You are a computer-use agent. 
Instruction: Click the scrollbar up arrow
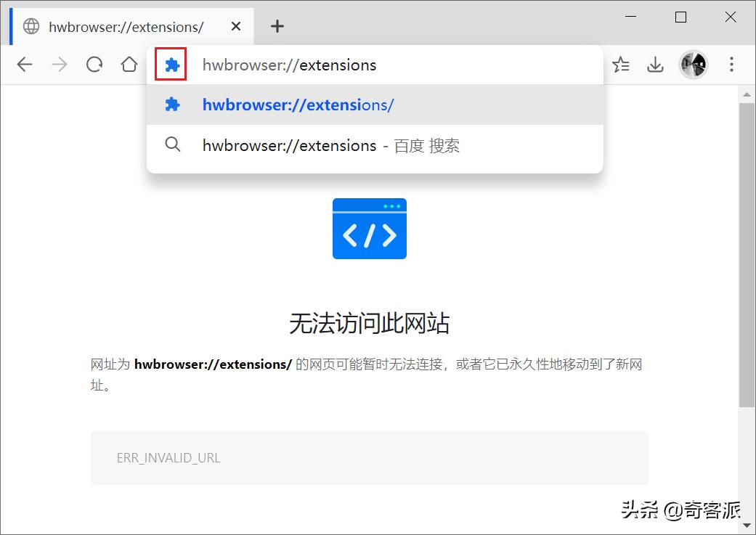point(747,93)
